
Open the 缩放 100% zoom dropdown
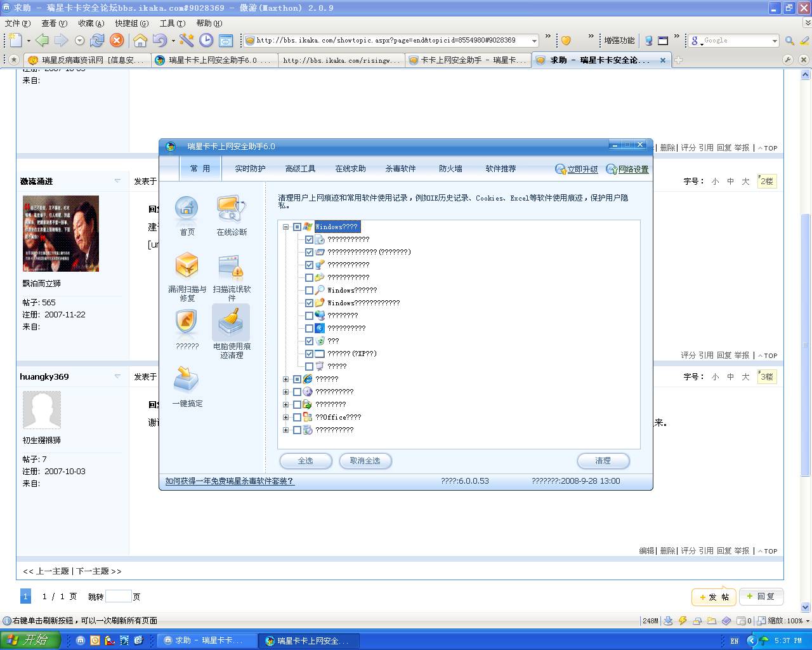point(807,621)
